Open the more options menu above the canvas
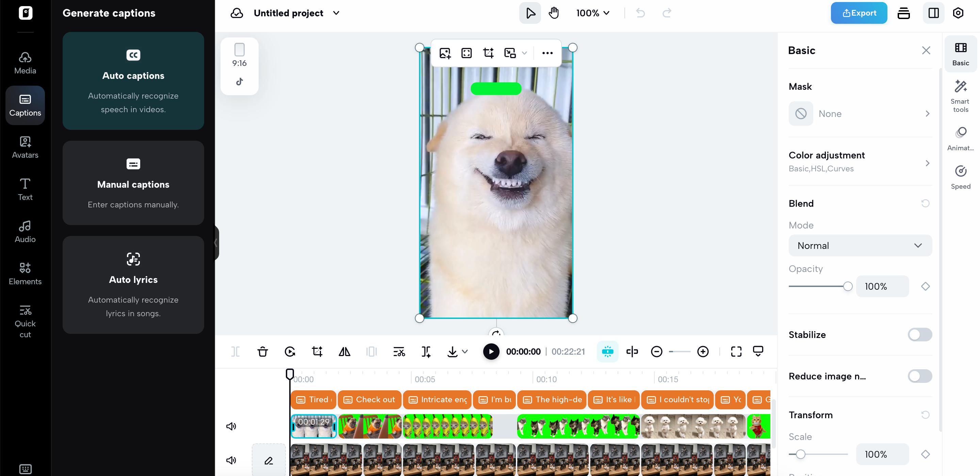 (547, 53)
